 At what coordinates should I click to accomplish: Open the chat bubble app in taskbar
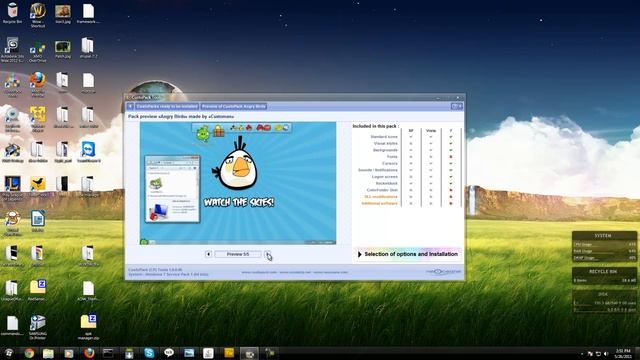click(x=169, y=353)
